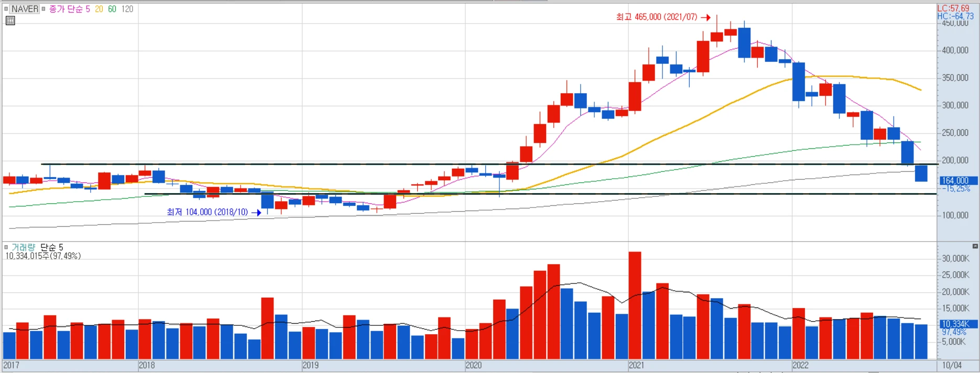Click the 2021 year label on time axis
The width and height of the screenshot is (980, 373).
tap(637, 365)
